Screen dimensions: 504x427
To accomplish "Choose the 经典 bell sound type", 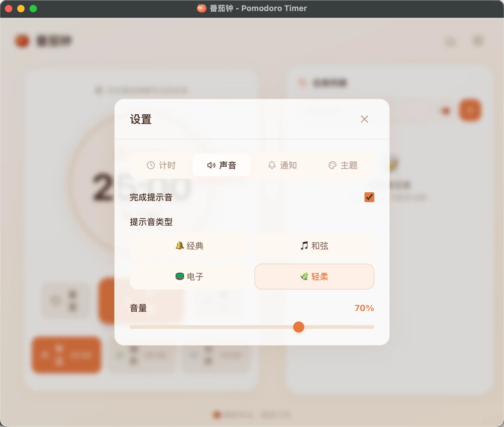I will click(x=189, y=246).
